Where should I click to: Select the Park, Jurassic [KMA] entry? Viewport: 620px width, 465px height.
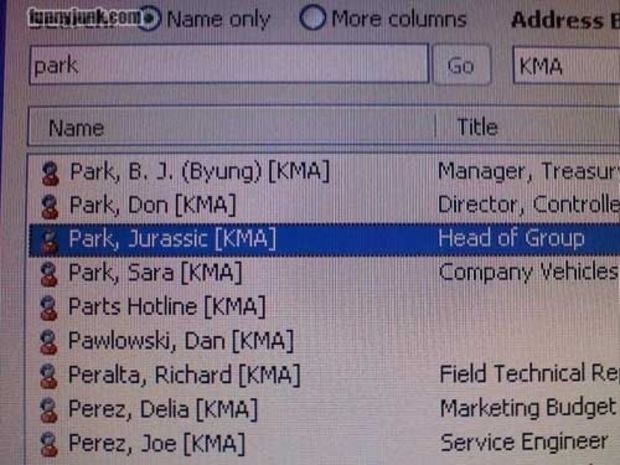coord(171,239)
